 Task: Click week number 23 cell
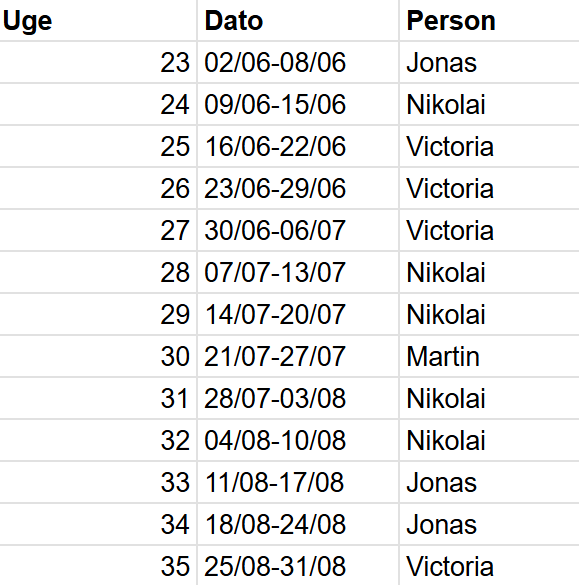pyautogui.click(x=98, y=62)
